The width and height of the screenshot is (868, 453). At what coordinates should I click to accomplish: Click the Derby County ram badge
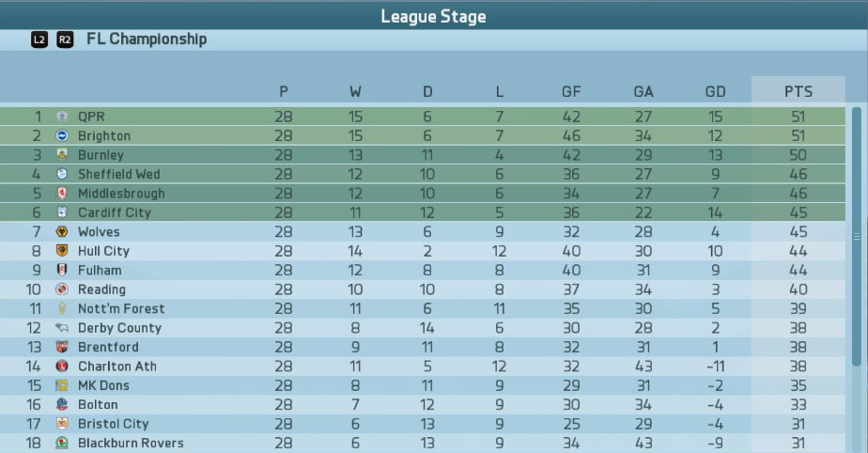tap(62, 328)
